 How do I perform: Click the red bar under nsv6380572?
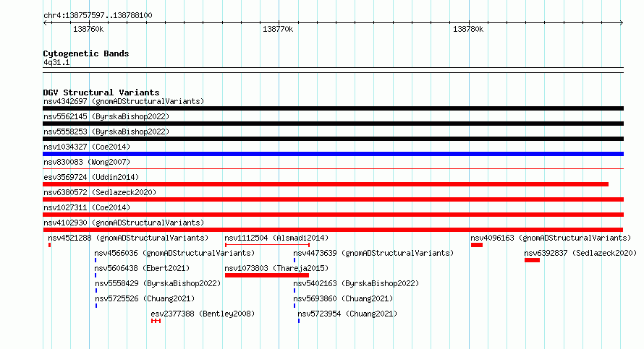click(x=333, y=199)
